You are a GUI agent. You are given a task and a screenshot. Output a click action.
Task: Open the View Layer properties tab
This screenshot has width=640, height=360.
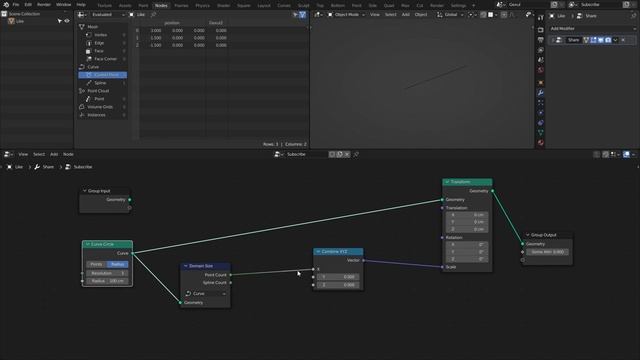tap(541, 50)
